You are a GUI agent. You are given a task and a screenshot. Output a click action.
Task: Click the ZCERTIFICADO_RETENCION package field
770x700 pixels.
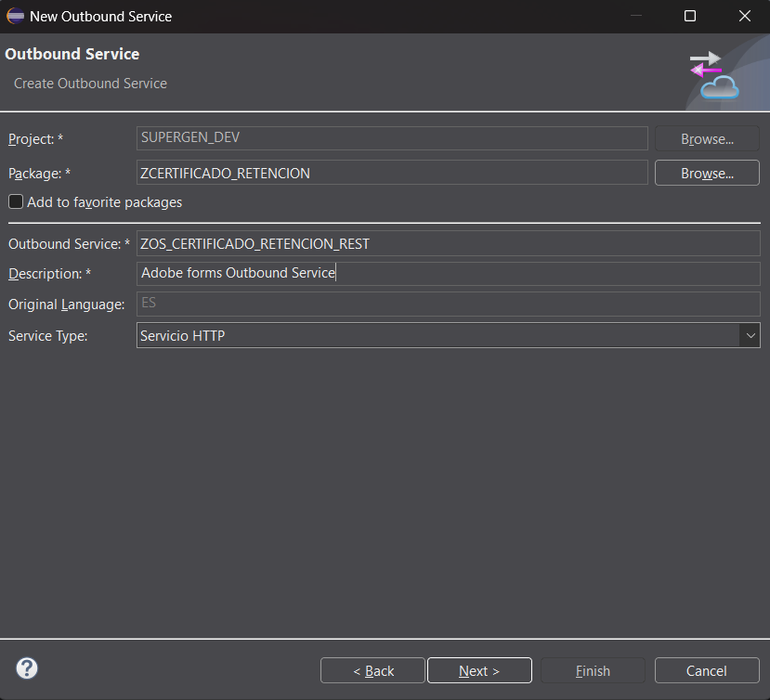click(392, 172)
